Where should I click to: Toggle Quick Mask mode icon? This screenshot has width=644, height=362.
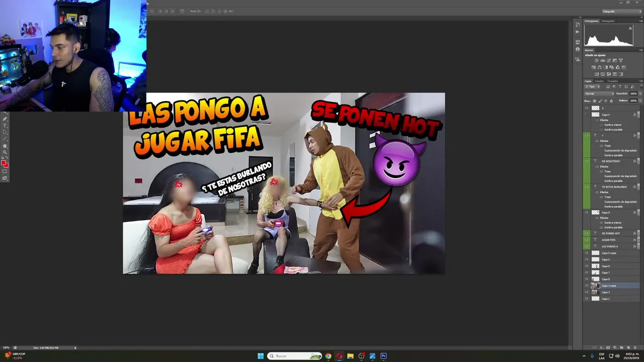tap(5, 171)
